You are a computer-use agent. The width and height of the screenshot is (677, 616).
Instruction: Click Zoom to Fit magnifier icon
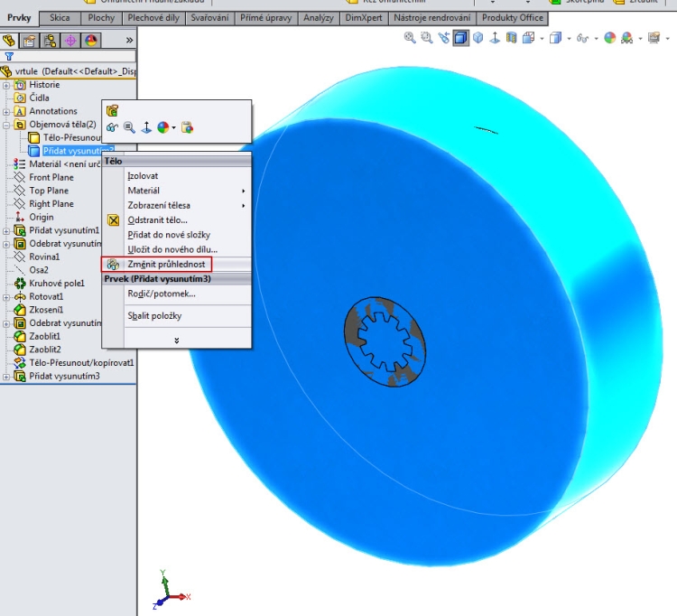[x=410, y=38]
